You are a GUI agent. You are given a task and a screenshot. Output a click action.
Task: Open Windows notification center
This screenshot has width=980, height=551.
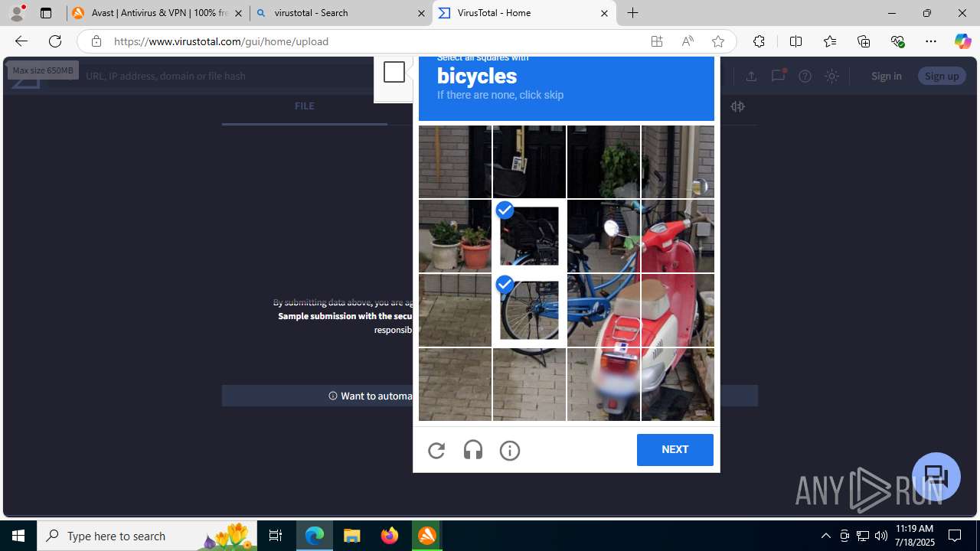pos(955,536)
